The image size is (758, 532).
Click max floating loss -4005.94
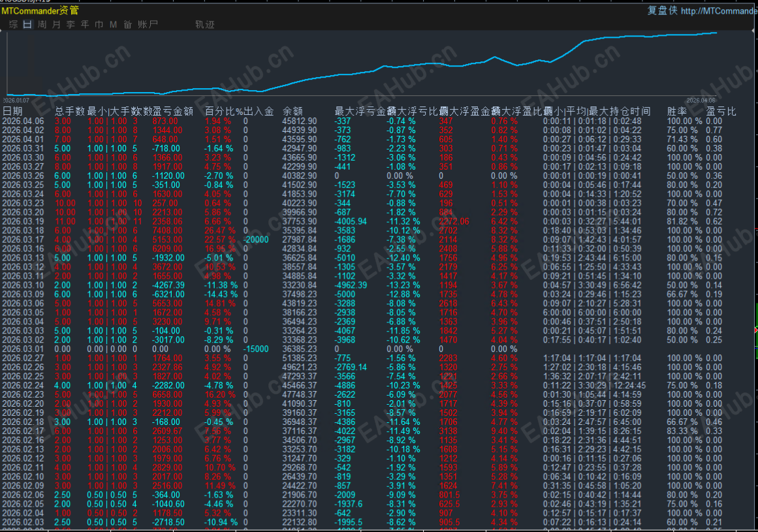tap(351, 221)
